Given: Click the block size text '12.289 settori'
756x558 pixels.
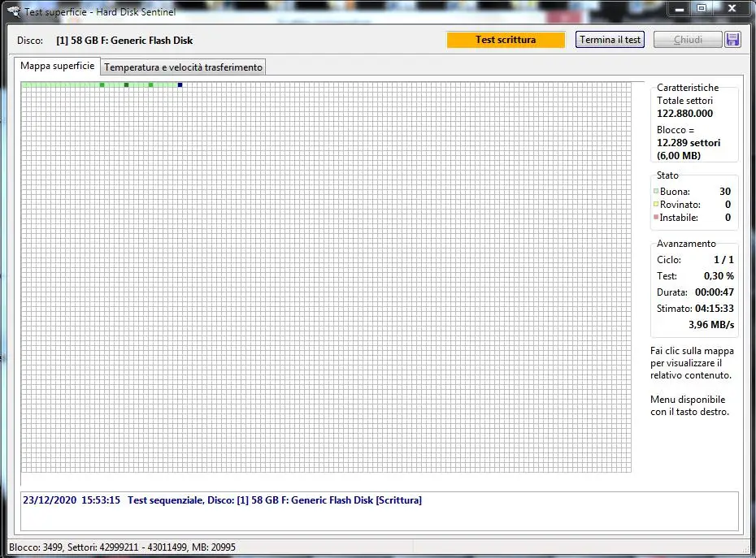Looking at the screenshot, I should 689,143.
